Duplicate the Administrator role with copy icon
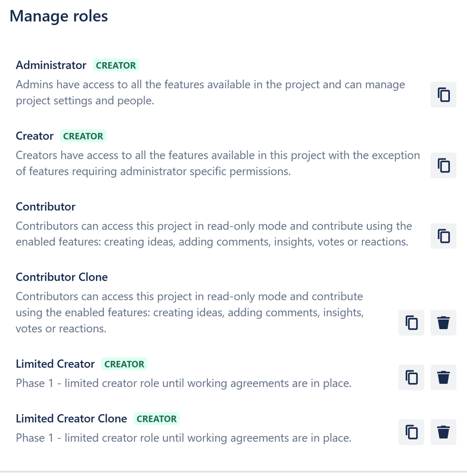Image resolution: width=467 pixels, height=476 pixels. tap(443, 95)
